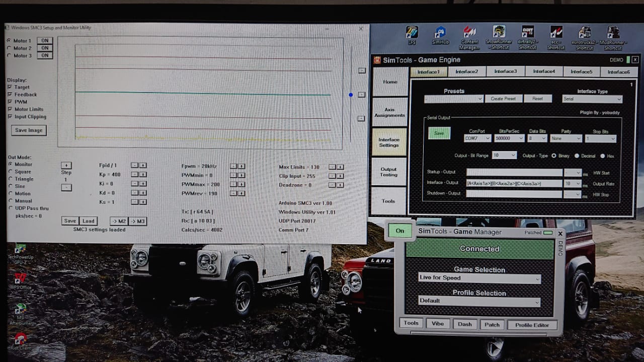The image size is (644, 362).
Task: Open the Data Bits dropdown
Action: (x=537, y=138)
